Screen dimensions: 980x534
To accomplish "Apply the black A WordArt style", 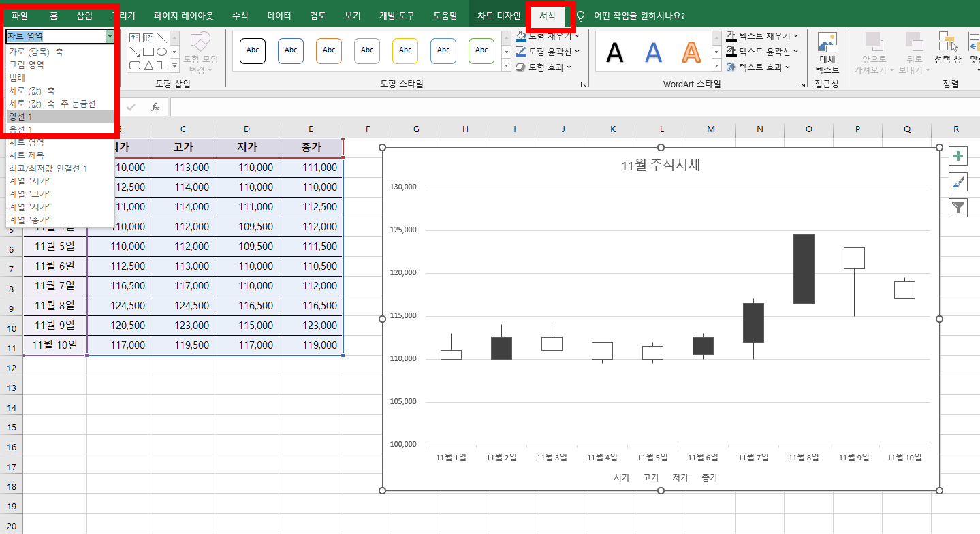I will point(615,52).
